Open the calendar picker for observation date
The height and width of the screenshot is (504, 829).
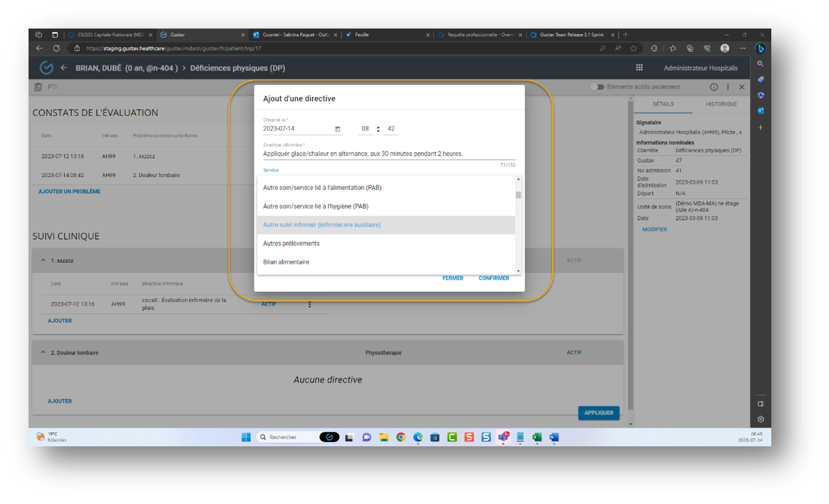tap(338, 129)
